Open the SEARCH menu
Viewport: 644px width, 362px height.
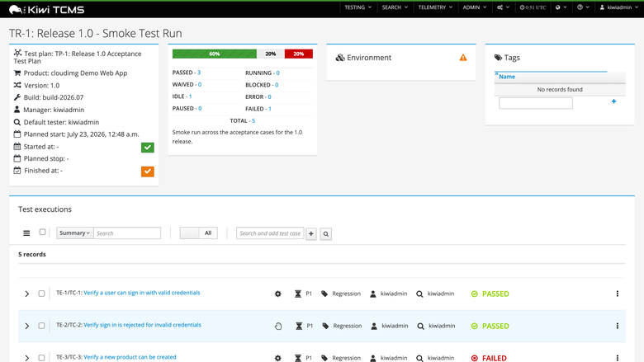[x=395, y=7]
